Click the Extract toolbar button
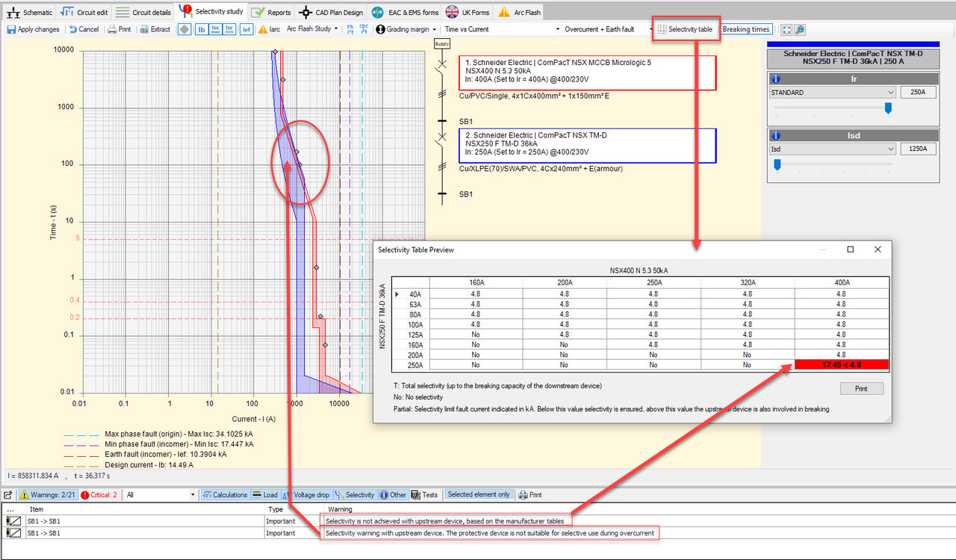The image size is (956, 560). point(154,29)
